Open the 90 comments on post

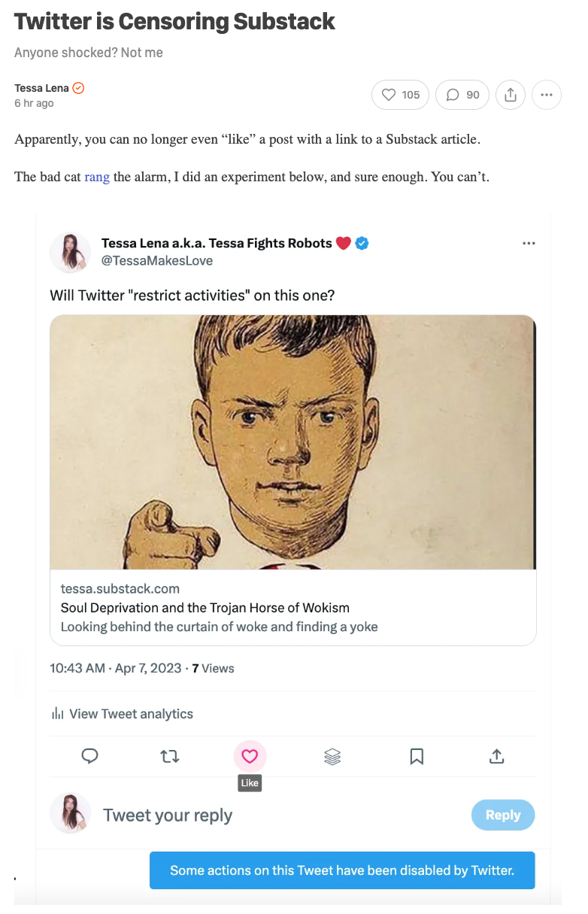[462, 95]
